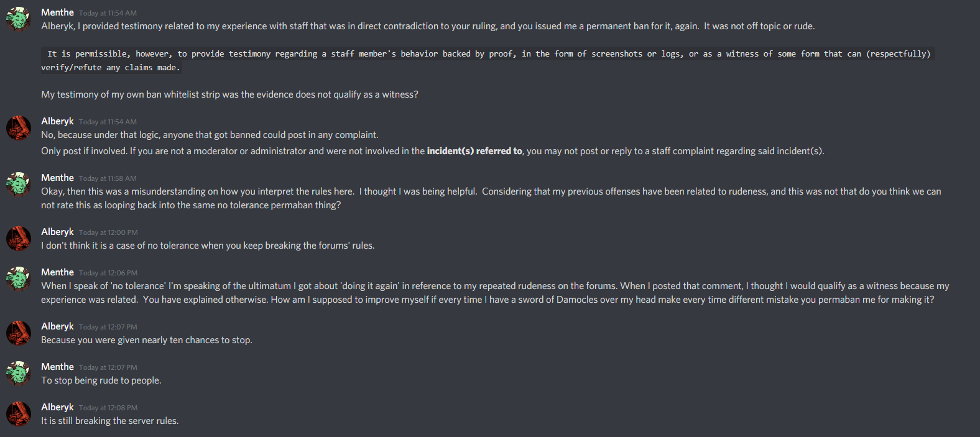Click Menthe's avatar next to the 'sword of Damocles' message
Screen dimensions: 980x437
coord(18,278)
